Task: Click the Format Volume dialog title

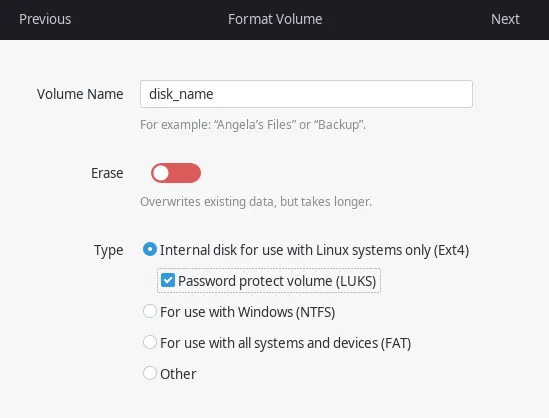Action: [275, 19]
